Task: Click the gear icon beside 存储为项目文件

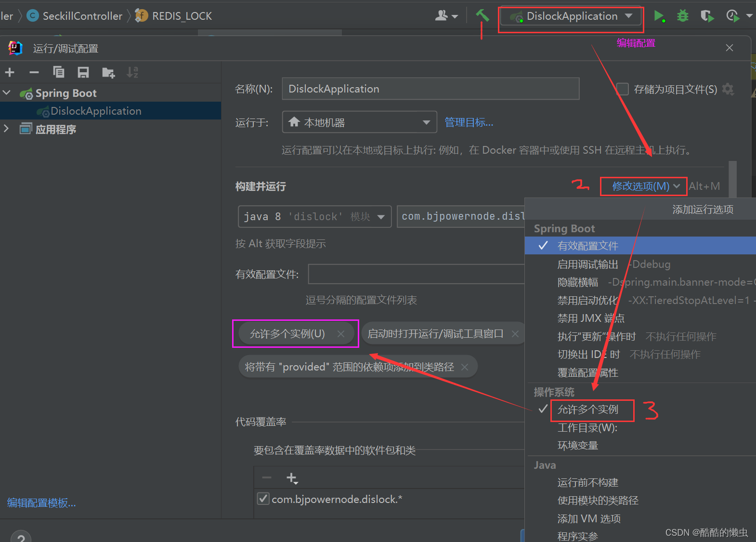Action: 728,89
